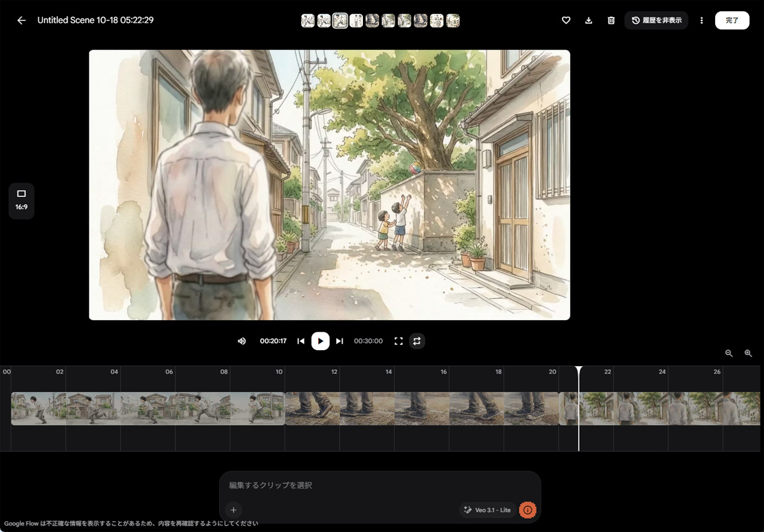764x532 pixels.
Task: Open the 16:9 aspect ratio selector
Action: tap(21, 201)
